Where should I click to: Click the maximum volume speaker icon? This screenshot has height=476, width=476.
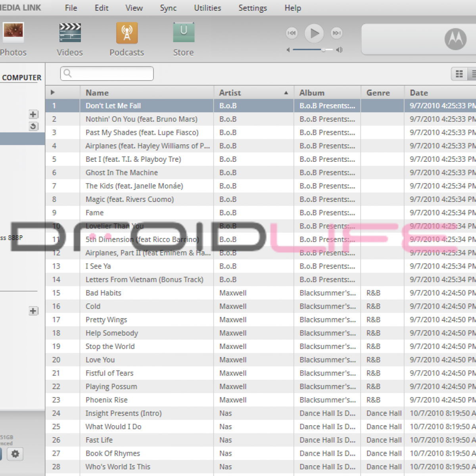[340, 50]
